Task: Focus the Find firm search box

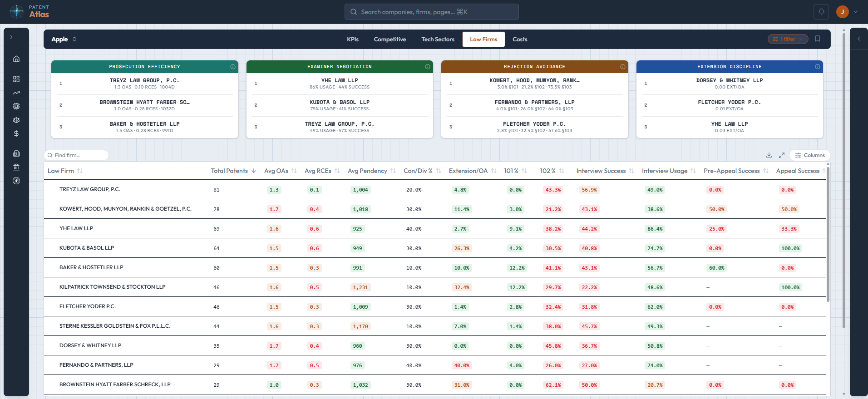Action: pos(76,155)
